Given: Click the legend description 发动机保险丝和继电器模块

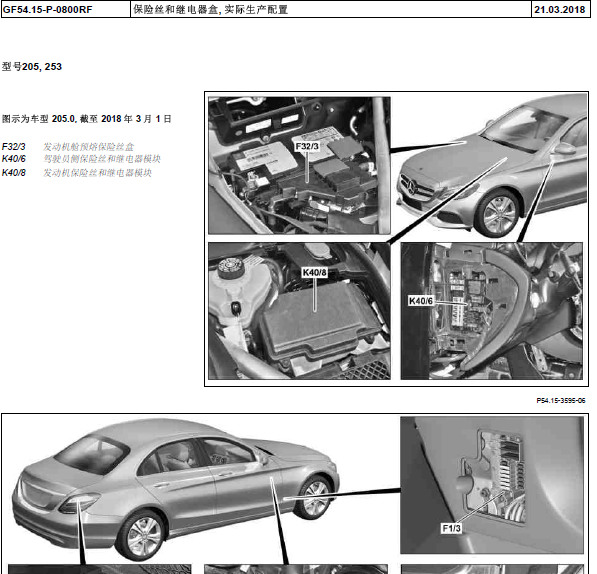Looking at the screenshot, I should point(97,173).
